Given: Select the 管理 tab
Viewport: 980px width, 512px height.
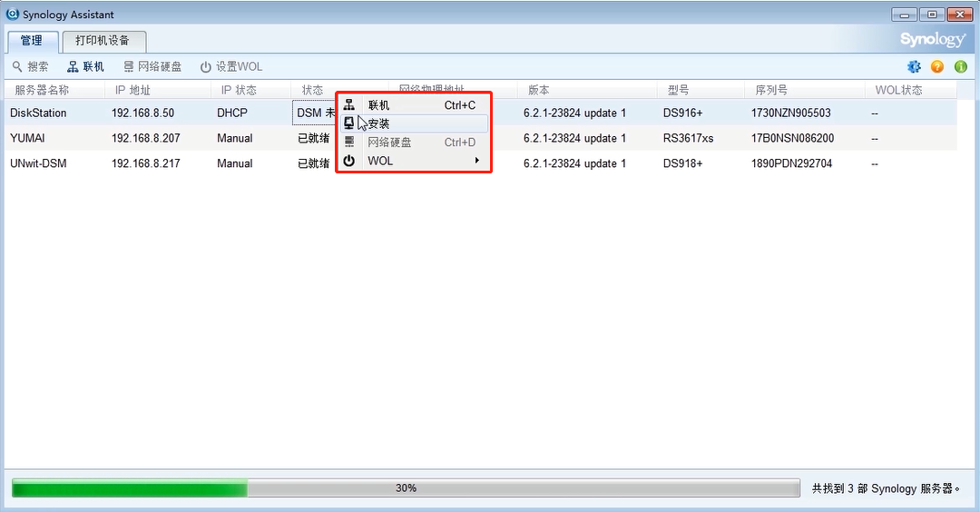Looking at the screenshot, I should [32, 41].
